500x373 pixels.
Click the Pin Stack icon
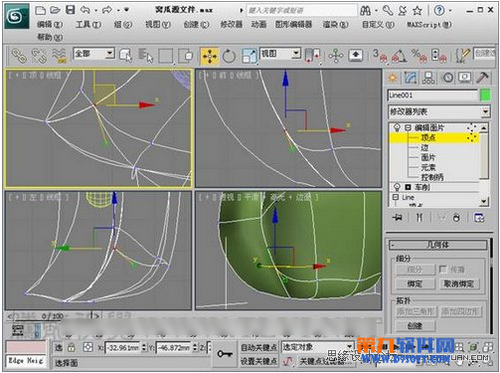point(397,218)
